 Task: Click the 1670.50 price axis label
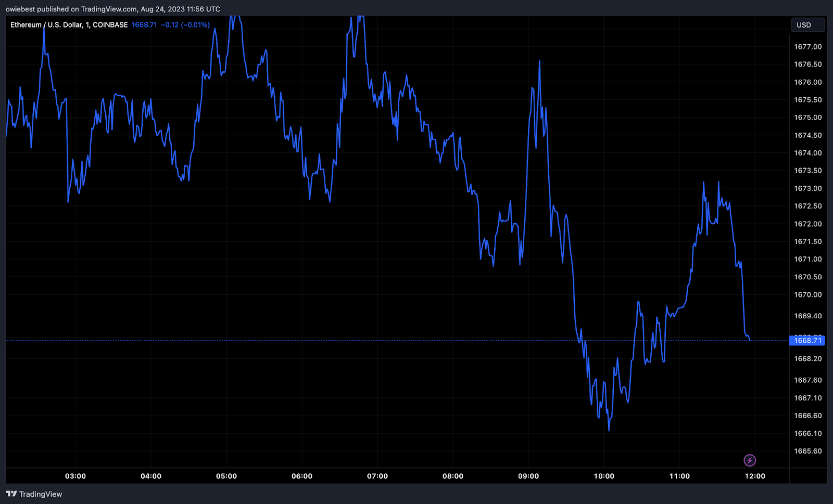click(x=808, y=277)
